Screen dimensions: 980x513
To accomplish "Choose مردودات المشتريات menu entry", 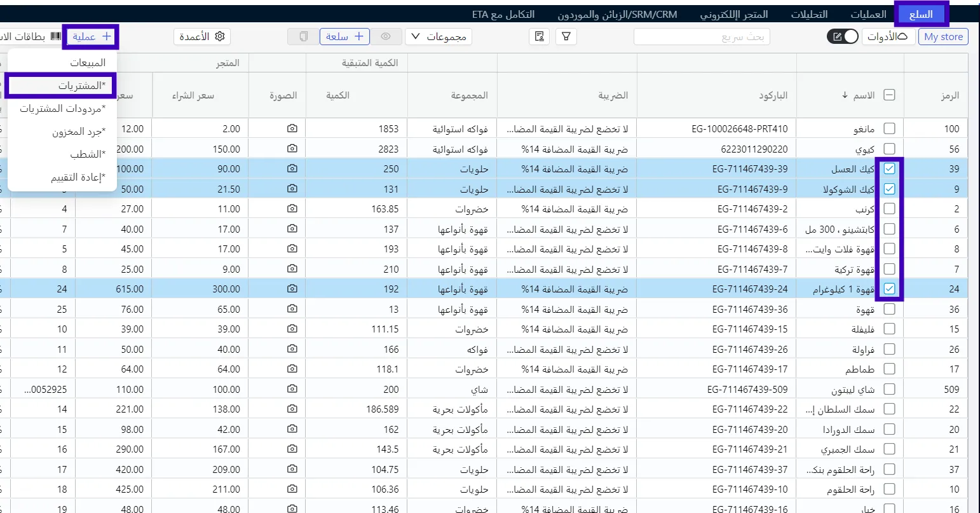I will (x=62, y=109).
